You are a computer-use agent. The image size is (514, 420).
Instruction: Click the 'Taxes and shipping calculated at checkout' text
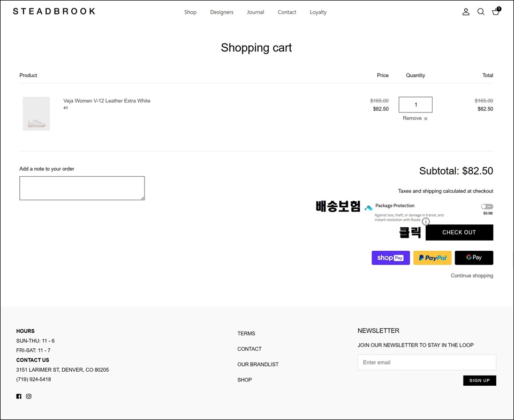[445, 191]
